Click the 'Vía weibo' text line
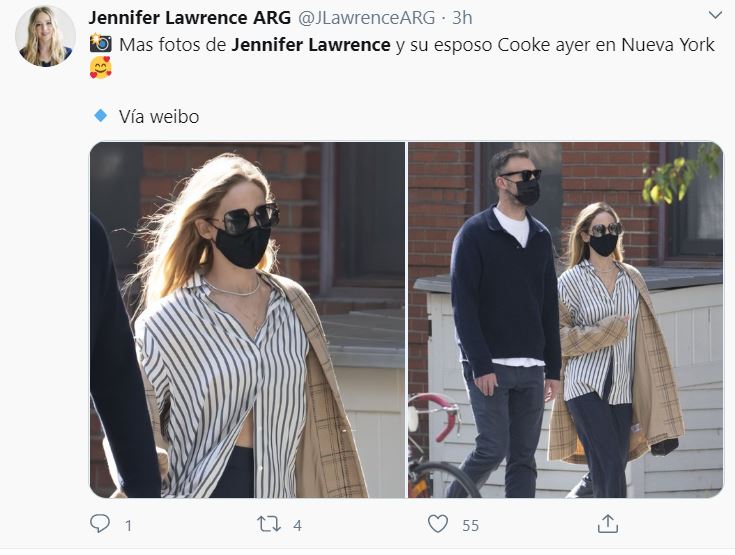Image resolution: width=735 pixels, height=555 pixels. tap(159, 116)
